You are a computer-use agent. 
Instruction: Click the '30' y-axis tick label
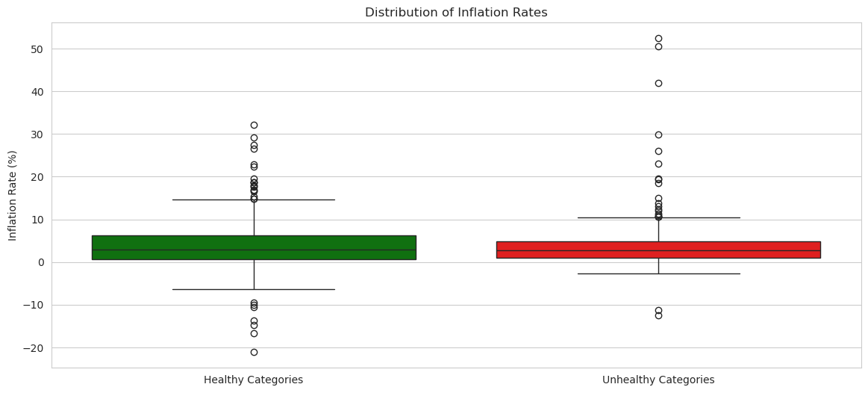pyautogui.click(x=38, y=134)
